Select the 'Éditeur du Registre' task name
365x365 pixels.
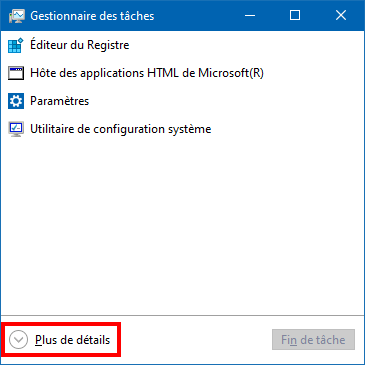point(80,45)
